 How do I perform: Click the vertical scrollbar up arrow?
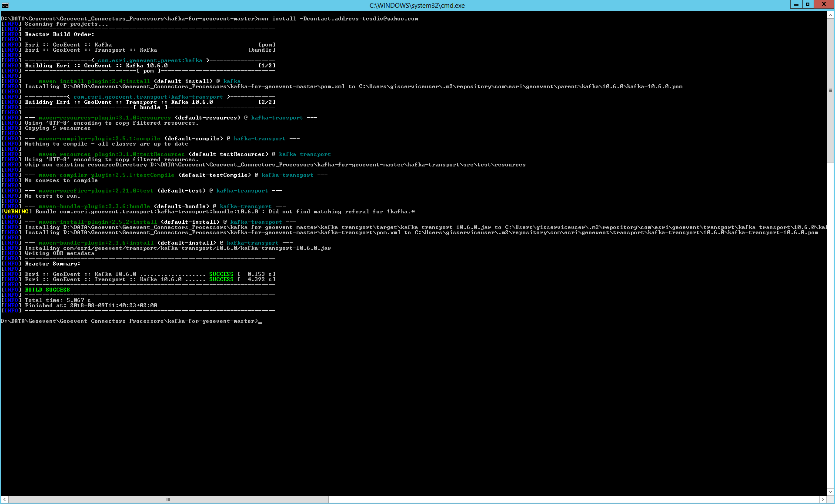click(830, 15)
